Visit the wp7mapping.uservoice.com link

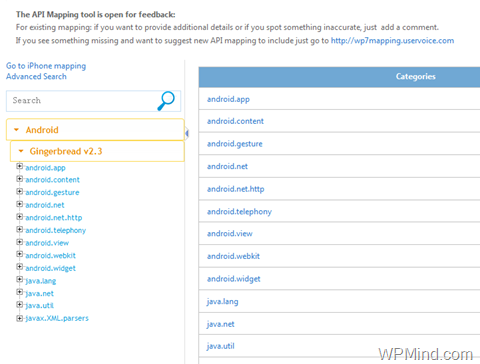pos(392,41)
